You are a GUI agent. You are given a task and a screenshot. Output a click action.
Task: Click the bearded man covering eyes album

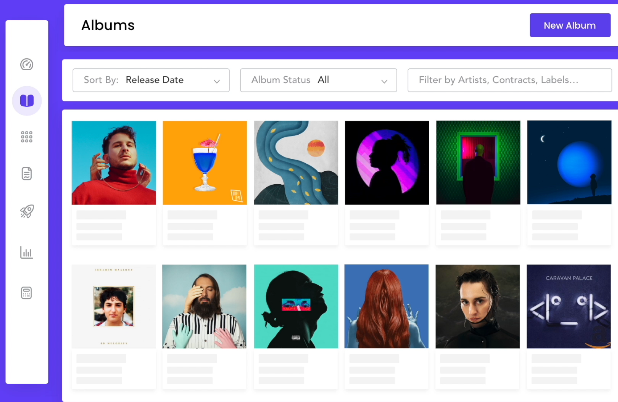pyautogui.click(x=204, y=306)
